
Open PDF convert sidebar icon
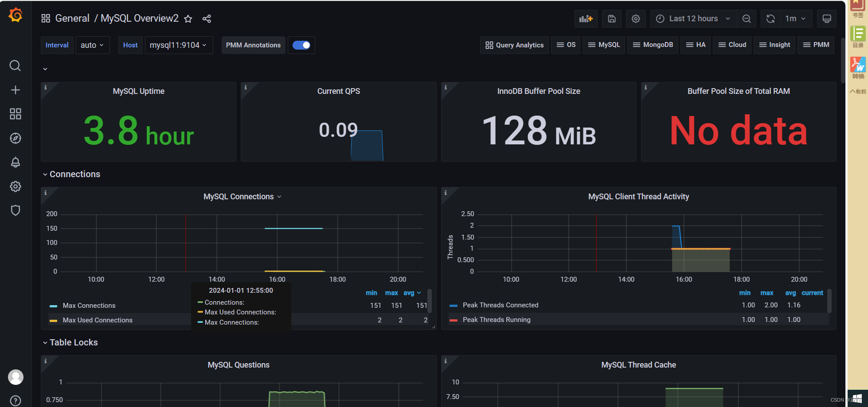[x=858, y=67]
